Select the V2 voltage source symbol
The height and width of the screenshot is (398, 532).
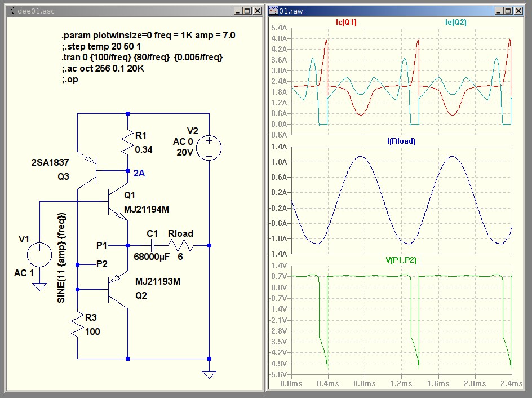[x=209, y=148]
